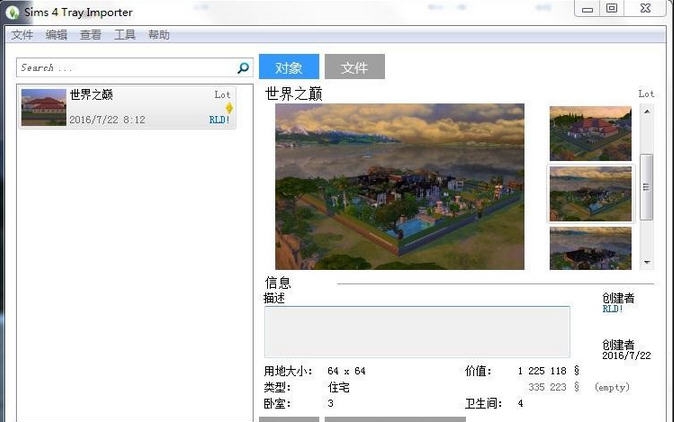The height and width of the screenshot is (422, 674).
Task: Click the date 2016/7/22 8:12 in the list
Action: pyautogui.click(x=107, y=119)
